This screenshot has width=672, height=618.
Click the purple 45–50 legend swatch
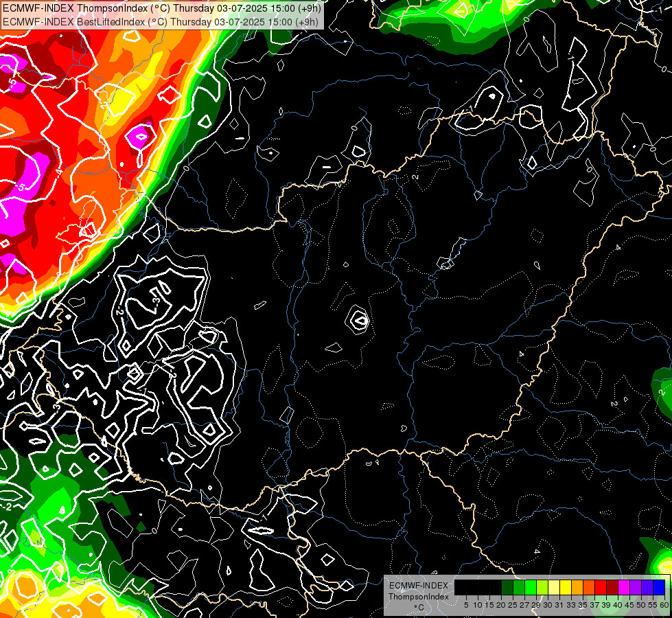(x=636, y=587)
